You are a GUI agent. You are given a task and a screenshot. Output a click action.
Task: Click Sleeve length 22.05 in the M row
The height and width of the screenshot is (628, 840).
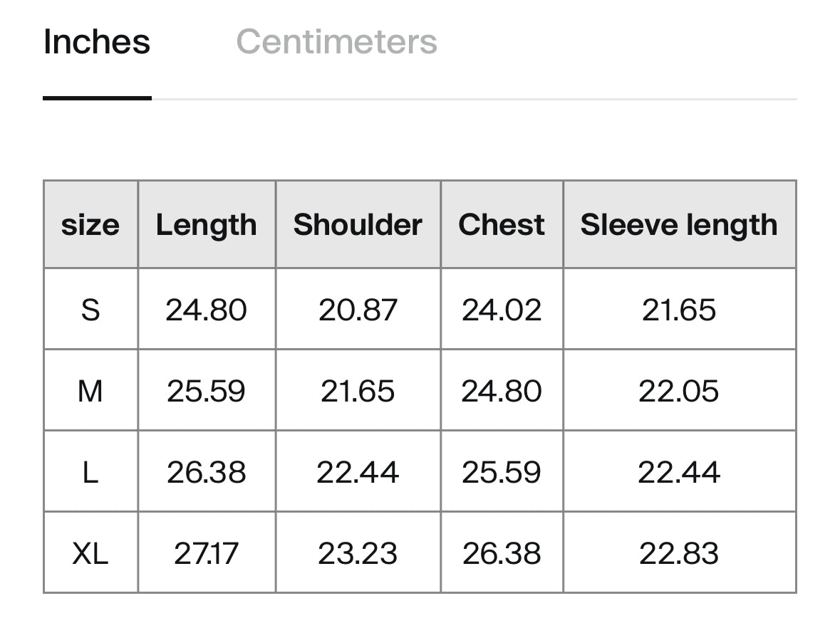pos(679,391)
